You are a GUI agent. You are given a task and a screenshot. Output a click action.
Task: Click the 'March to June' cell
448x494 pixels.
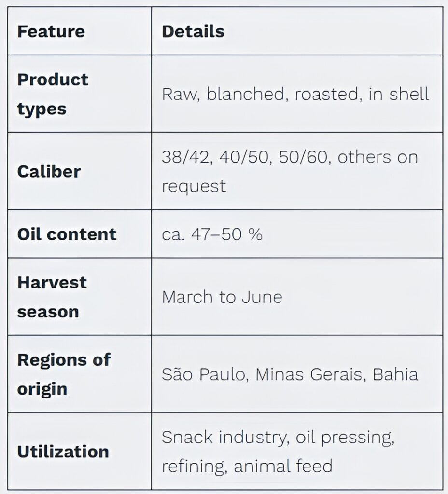[222, 297]
